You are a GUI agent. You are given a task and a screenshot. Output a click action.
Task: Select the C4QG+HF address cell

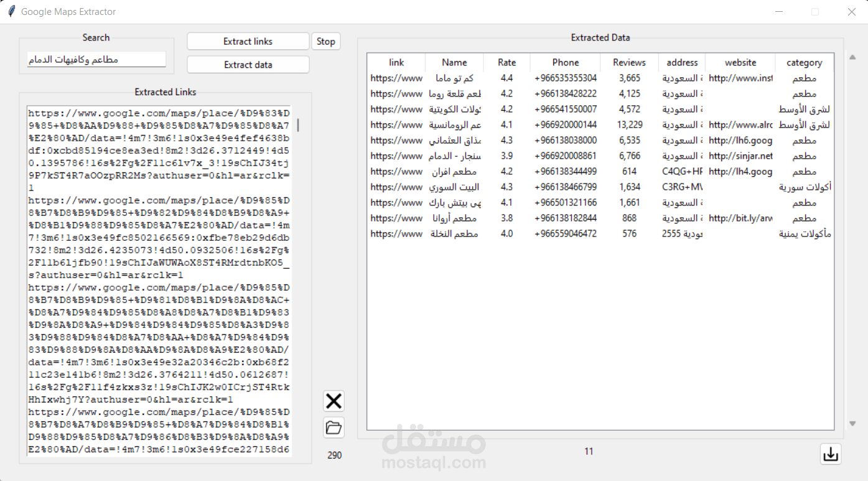682,172
